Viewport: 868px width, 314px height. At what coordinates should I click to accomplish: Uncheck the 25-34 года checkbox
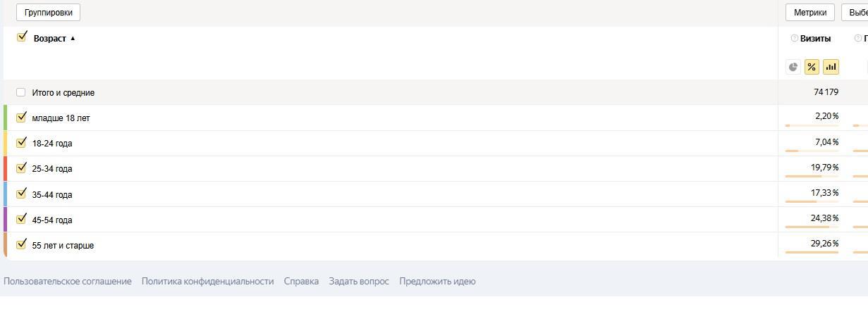pos(21,168)
